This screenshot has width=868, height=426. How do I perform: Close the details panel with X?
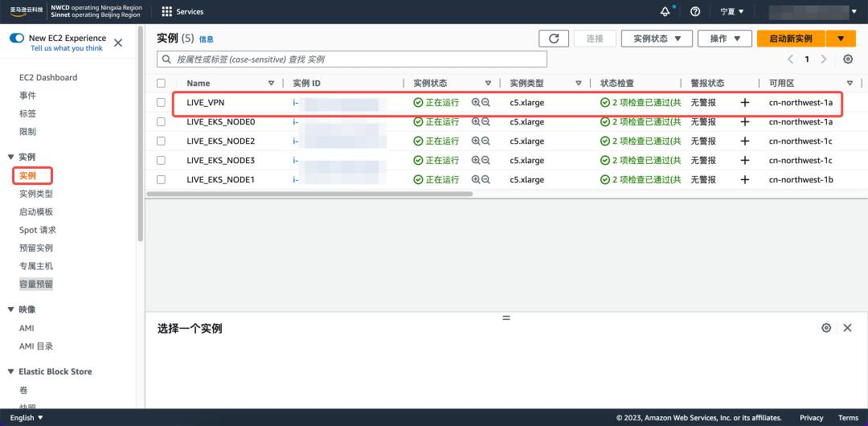pyautogui.click(x=848, y=328)
